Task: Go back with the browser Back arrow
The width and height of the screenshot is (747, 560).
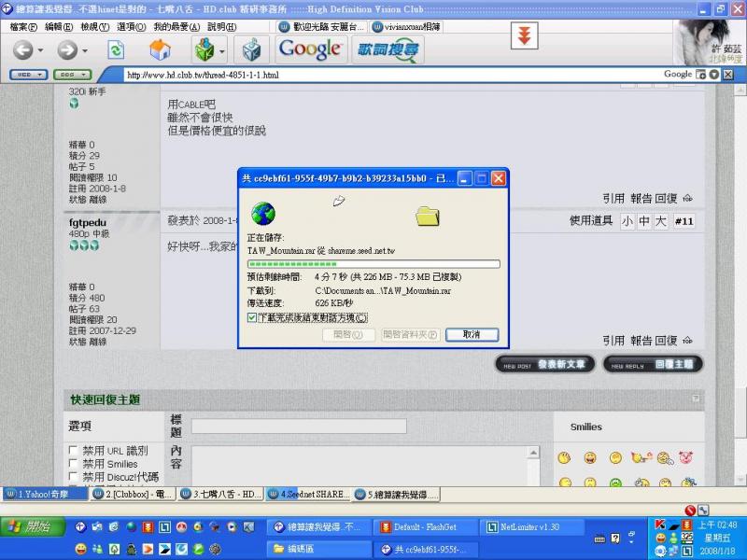Action: (22, 49)
